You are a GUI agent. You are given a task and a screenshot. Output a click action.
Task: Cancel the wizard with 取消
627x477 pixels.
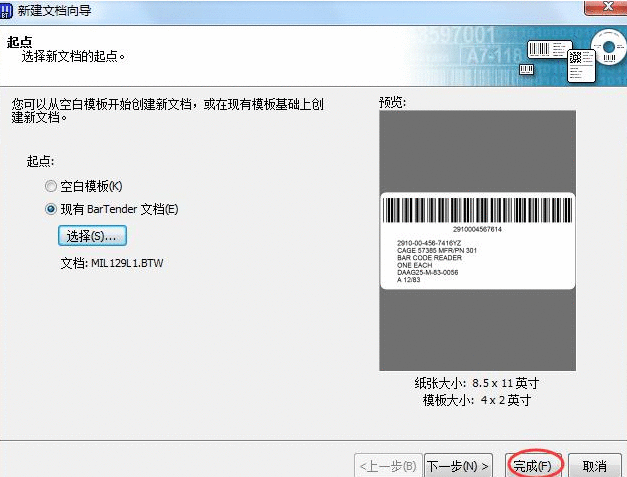pos(595,466)
